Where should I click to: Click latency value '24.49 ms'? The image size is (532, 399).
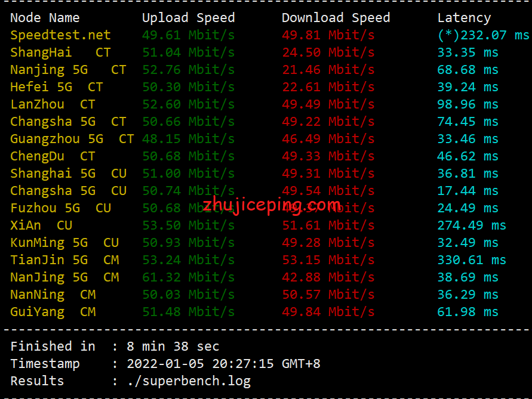click(x=468, y=208)
